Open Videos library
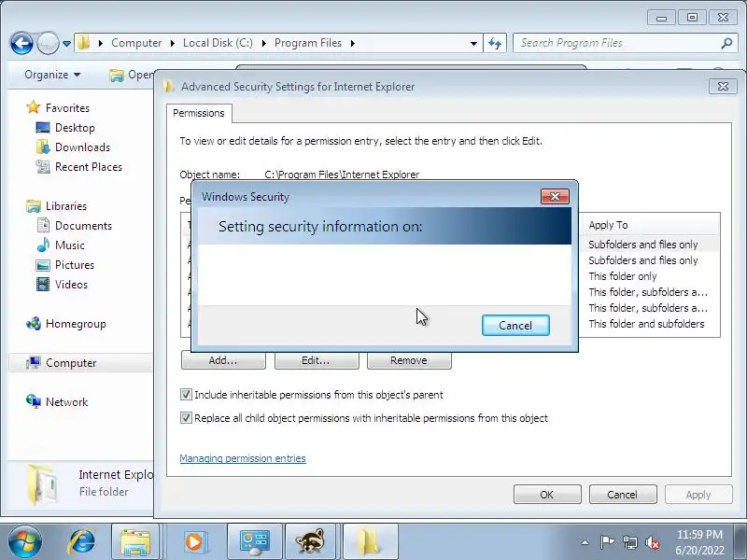The image size is (747, 560). coord(71,284)
